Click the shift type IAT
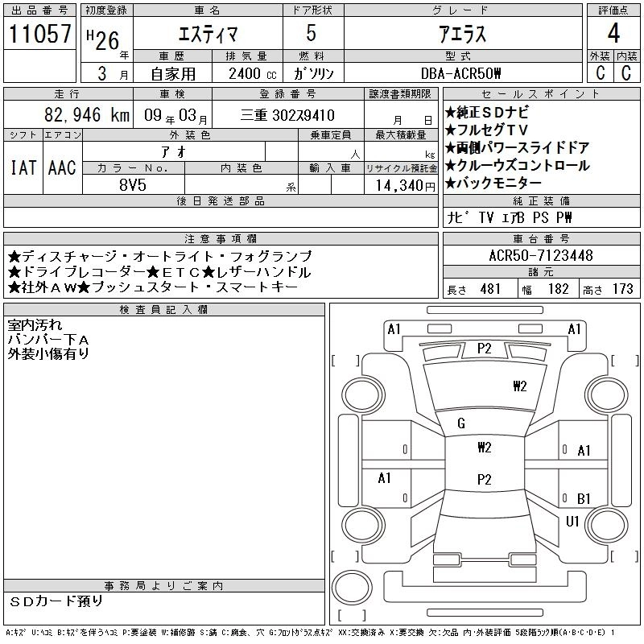644x644 pixels. 23,167
